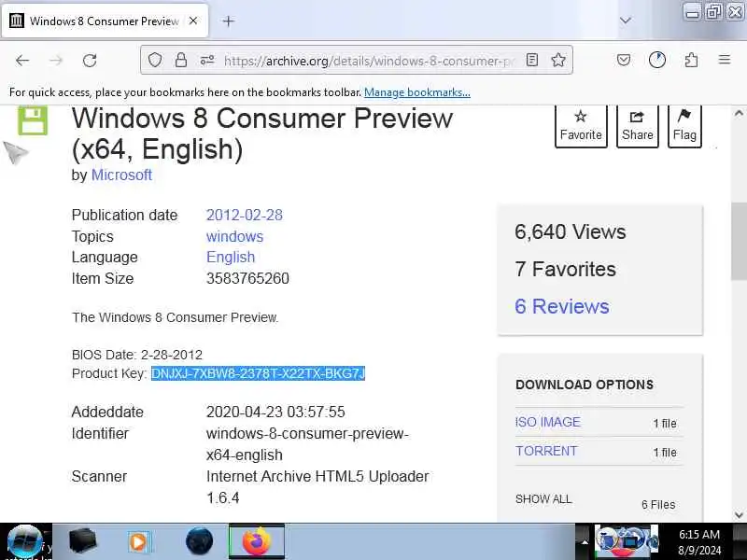The height and width of the screenshot is (560, 747).
Task: Click the Firefox taskbar icon
Action: (257, 541)
